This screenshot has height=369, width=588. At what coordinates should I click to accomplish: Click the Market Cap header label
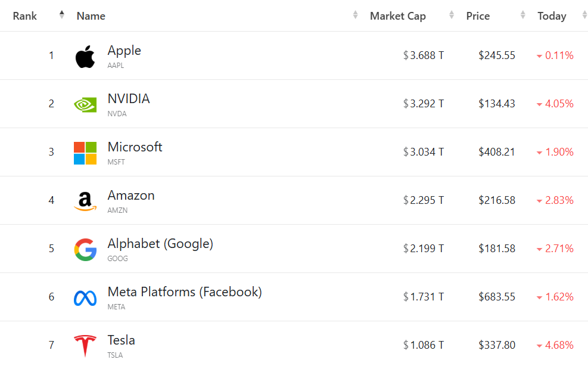click(397, 16)
